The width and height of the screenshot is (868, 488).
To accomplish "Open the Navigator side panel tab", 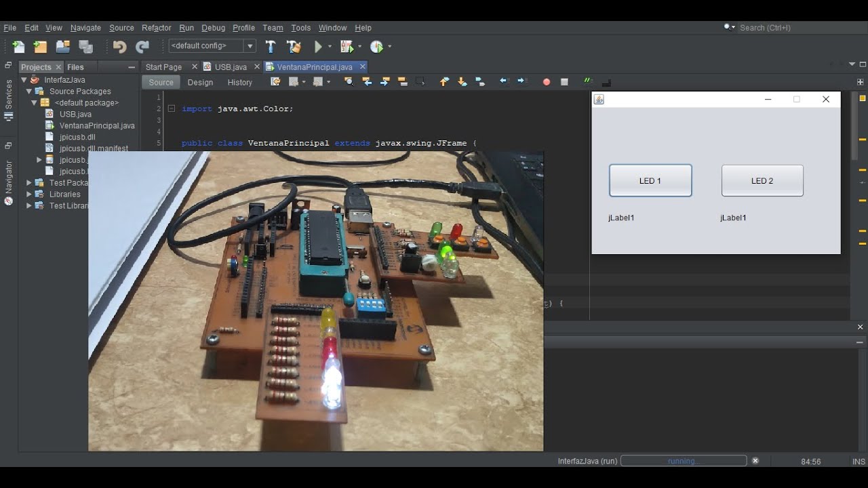I will [x=9, y=182].
